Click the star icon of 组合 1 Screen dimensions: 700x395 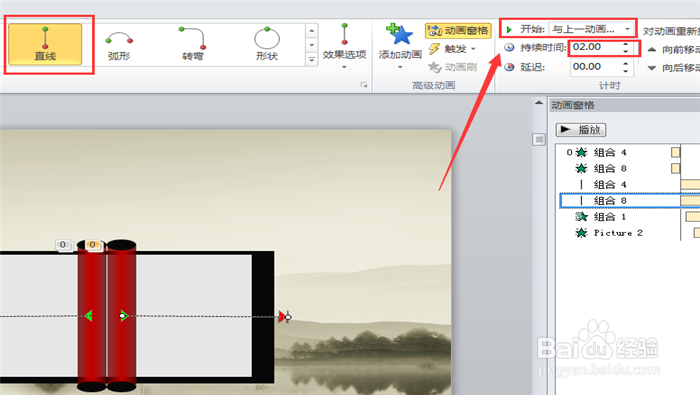tap(581, 217)
